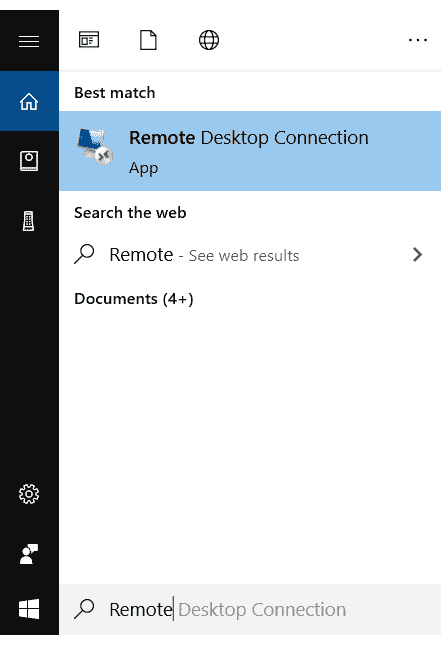
Task: Click the search box containing Remote
Action: click(250, 609)
